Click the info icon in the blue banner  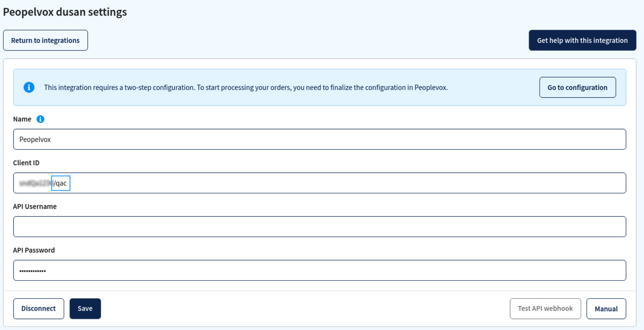(x=29, y=87)
